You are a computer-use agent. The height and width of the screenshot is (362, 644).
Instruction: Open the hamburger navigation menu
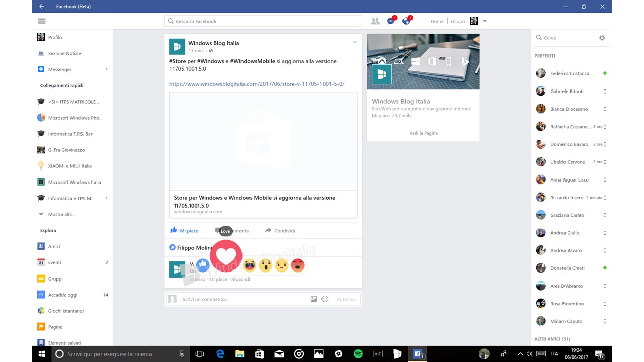click(x=42, y=21)
